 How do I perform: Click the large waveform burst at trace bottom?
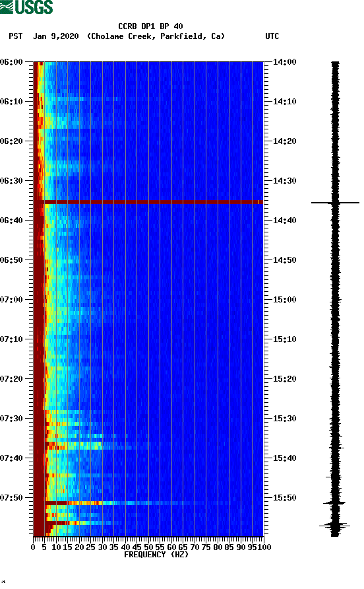coord(335,526)
